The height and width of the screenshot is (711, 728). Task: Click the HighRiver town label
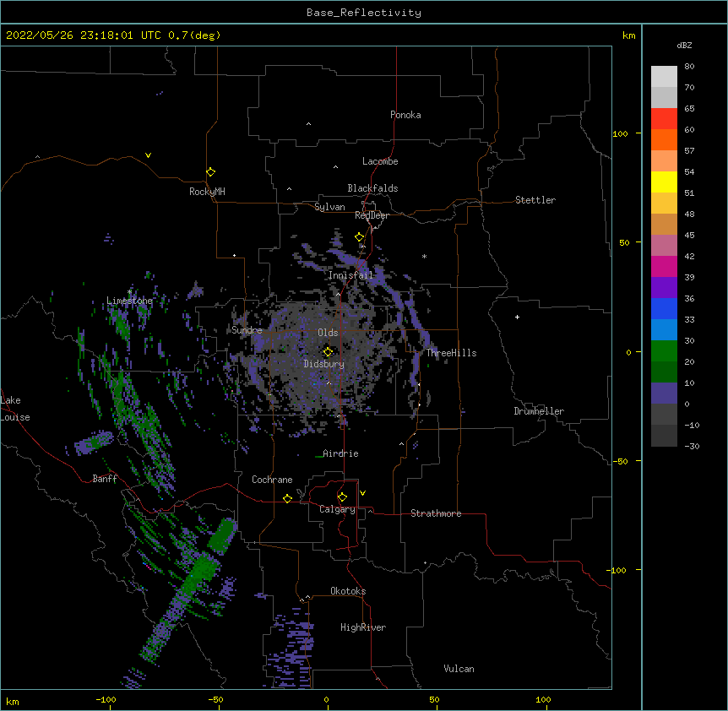(363, 627)
